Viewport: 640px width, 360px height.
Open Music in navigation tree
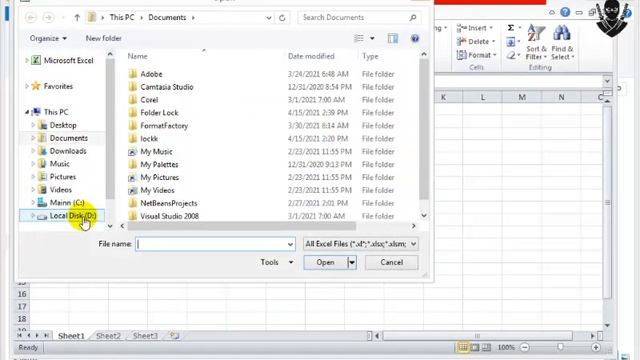click(x=60, y=164)
